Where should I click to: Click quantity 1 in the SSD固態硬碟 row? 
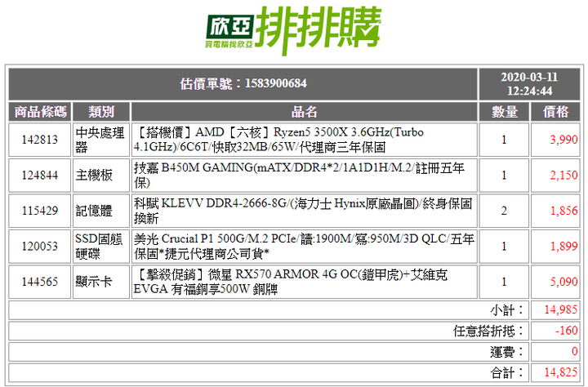tap(504, 247)
